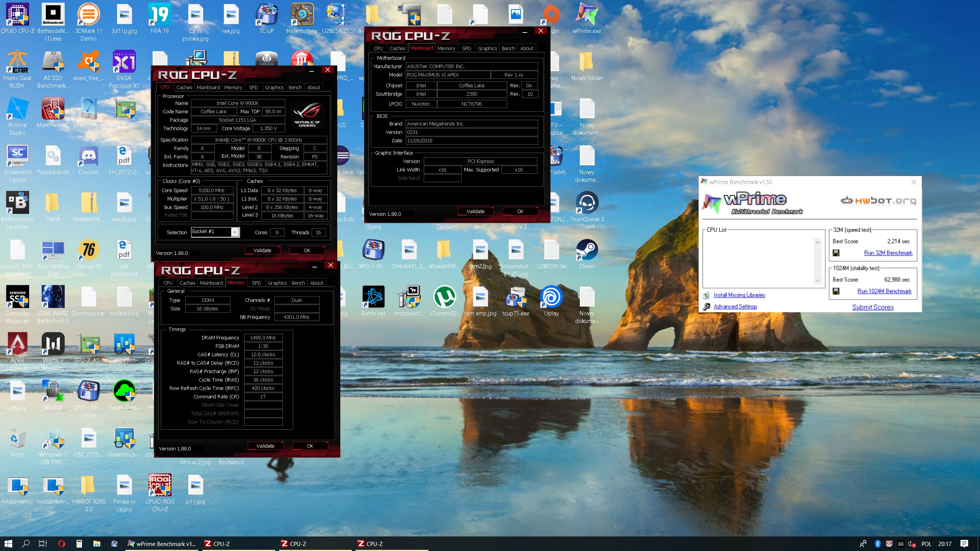Click the hwbot.org logo in wPrime

(x=878, y=201)
